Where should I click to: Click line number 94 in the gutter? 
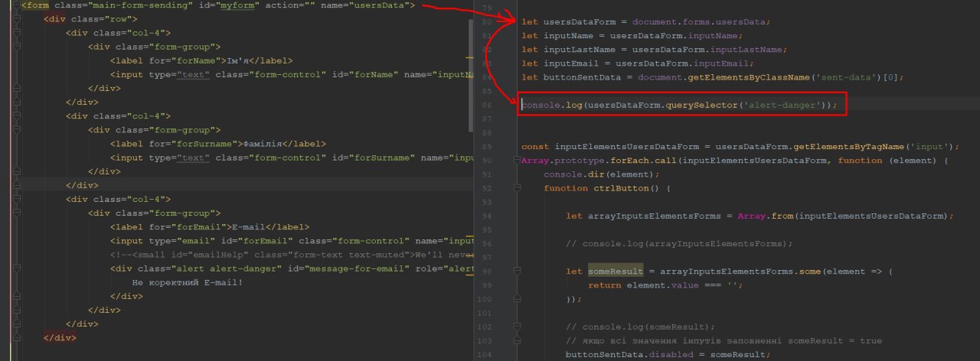pyautogui.click(x=487, y=216)
